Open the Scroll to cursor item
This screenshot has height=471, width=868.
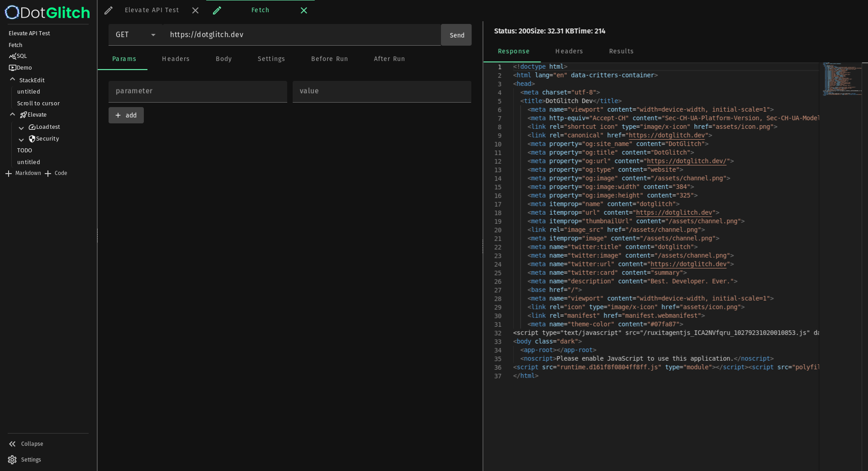click(x=38, y=104)
